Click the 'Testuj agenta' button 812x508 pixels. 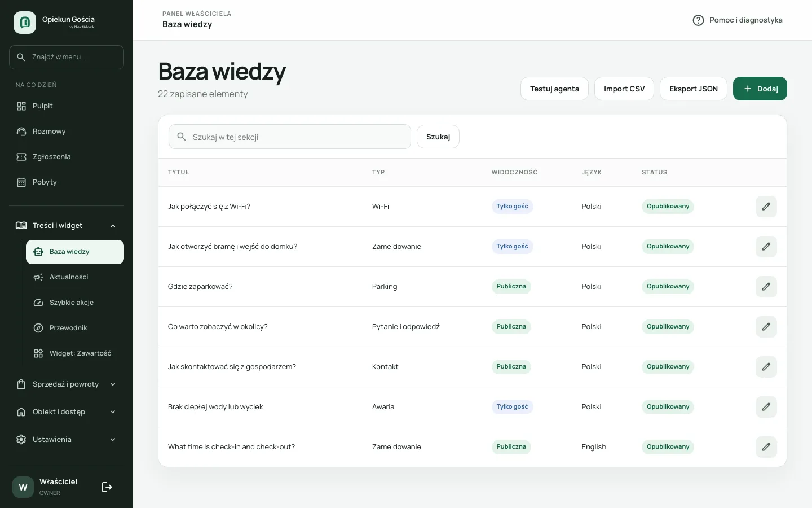pyautogui.click(x=554, y=89)
